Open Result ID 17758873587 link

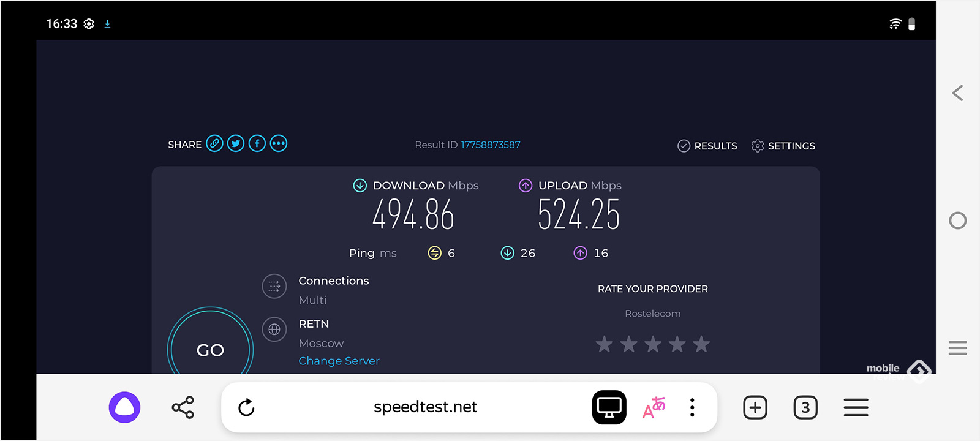pos(491,145)
